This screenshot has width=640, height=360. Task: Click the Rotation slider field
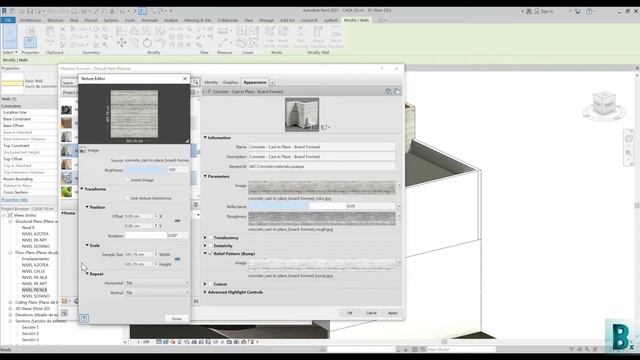146,236
